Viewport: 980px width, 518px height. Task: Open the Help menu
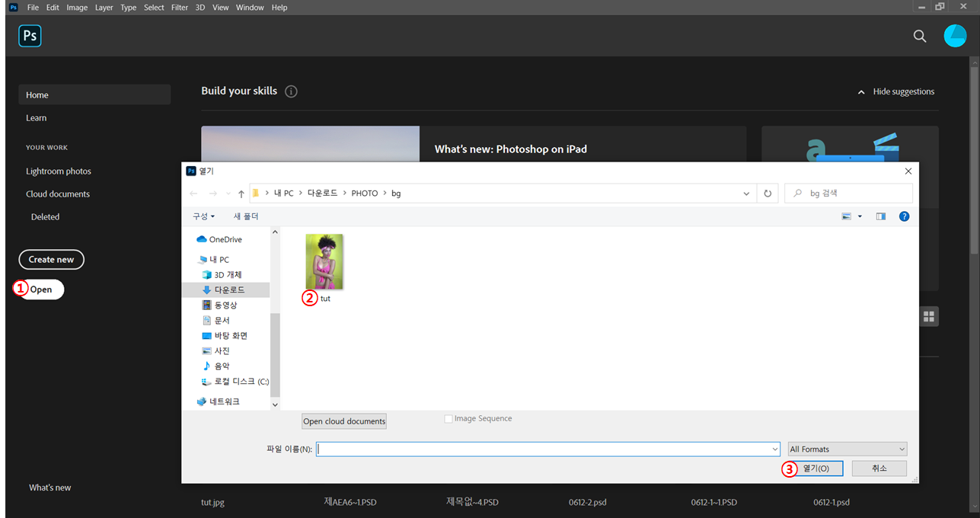coord(279,7)
